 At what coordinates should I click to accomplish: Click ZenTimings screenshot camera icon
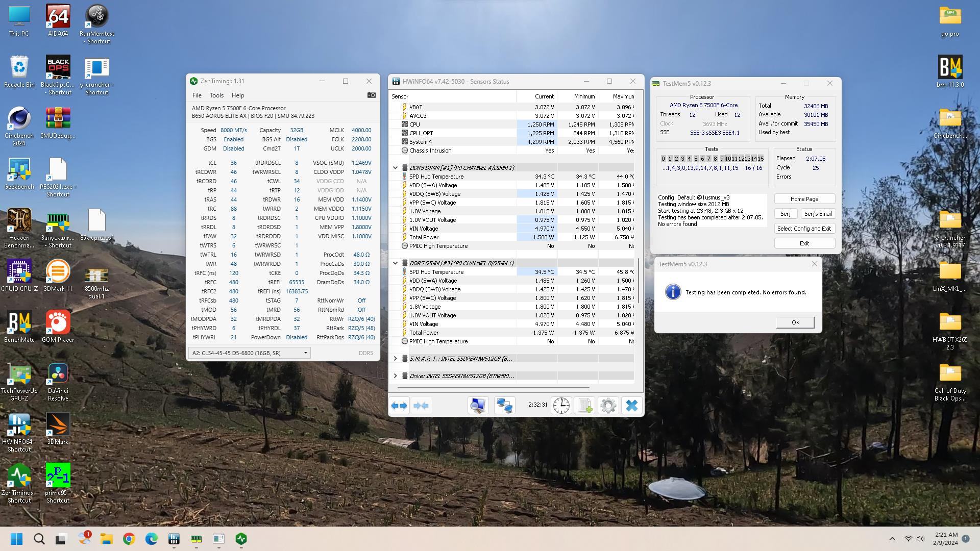click(371, 95)
